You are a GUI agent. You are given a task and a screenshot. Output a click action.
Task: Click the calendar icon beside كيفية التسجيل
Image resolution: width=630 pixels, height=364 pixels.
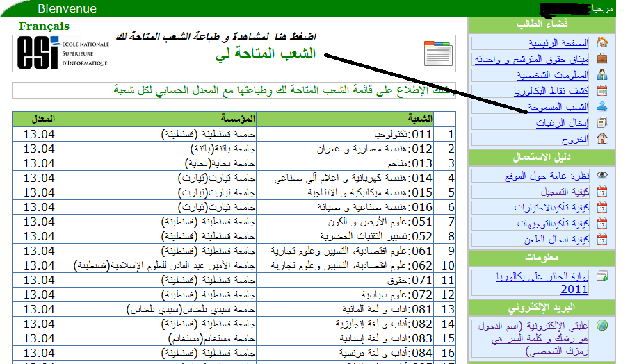pyautogui.click(x=602, y=192)
